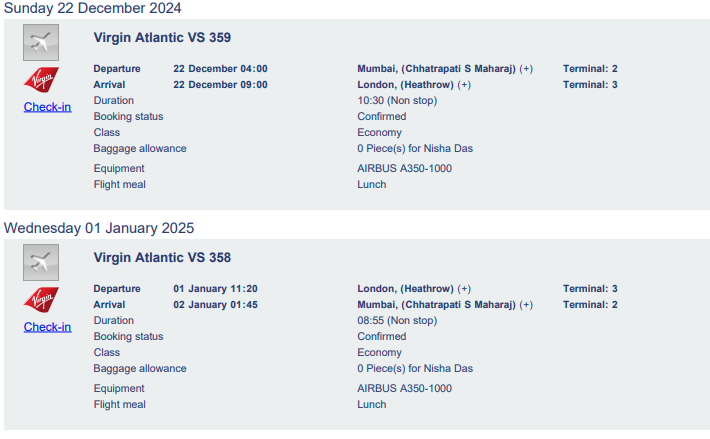Viewport: 710px width, 439px height.
Task: Click the airplane icon for flight VS 359
Action: 41,43
